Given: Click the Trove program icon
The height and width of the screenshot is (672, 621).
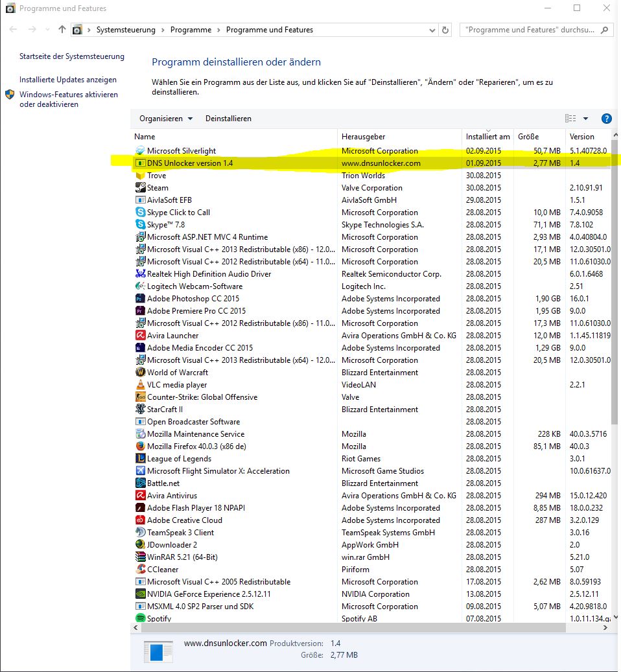Looking at the screenshot, I should (x=140, y=175).
